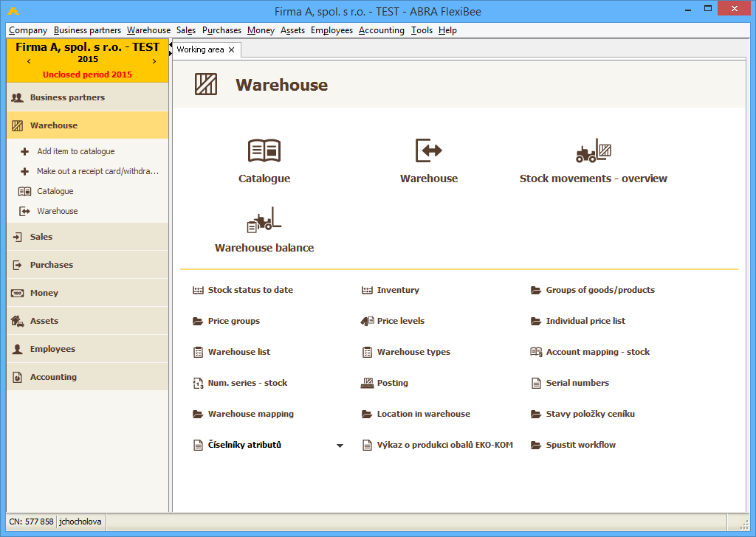
Task: Click the Money banknote sidebar icon
Action: [18, 293]
